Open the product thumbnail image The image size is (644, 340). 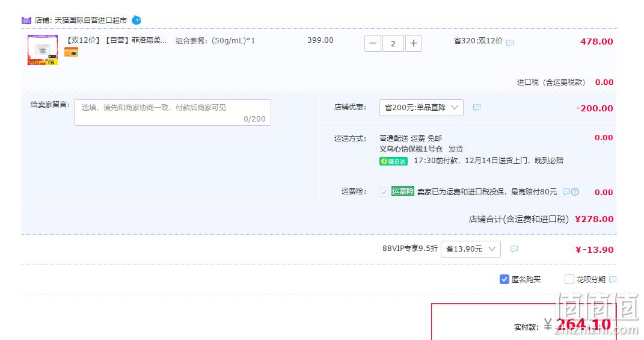coord(43,50)
